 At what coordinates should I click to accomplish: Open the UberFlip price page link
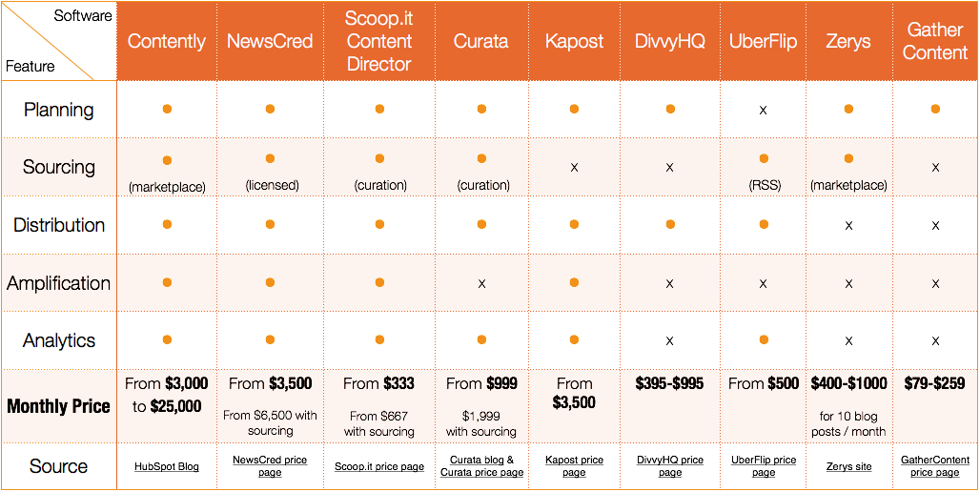coord(764,466)
